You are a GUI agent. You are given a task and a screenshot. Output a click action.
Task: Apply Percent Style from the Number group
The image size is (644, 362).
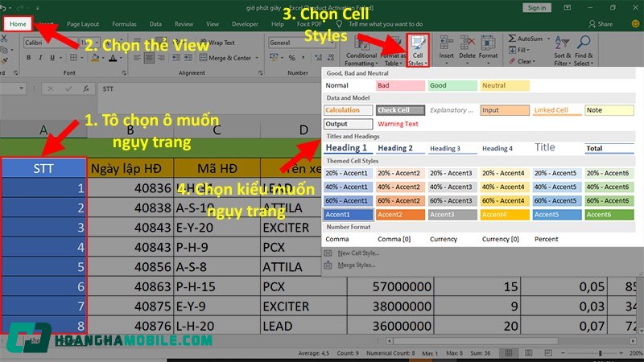click(x=291, y=58)
